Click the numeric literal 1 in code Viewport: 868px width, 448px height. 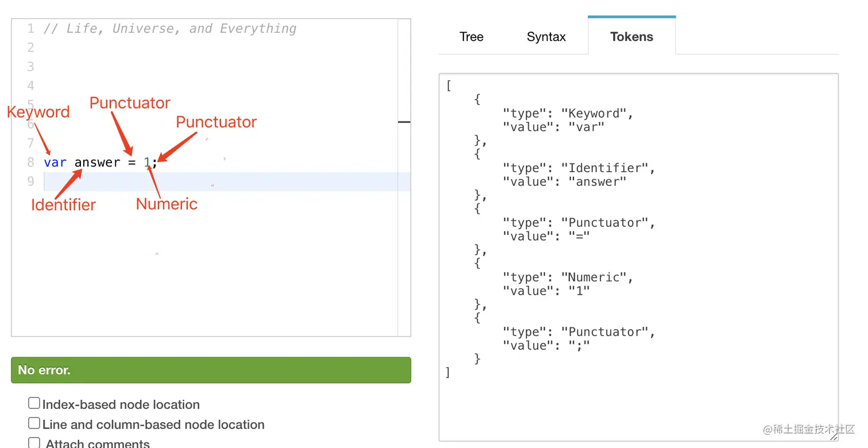coord(147,163)
